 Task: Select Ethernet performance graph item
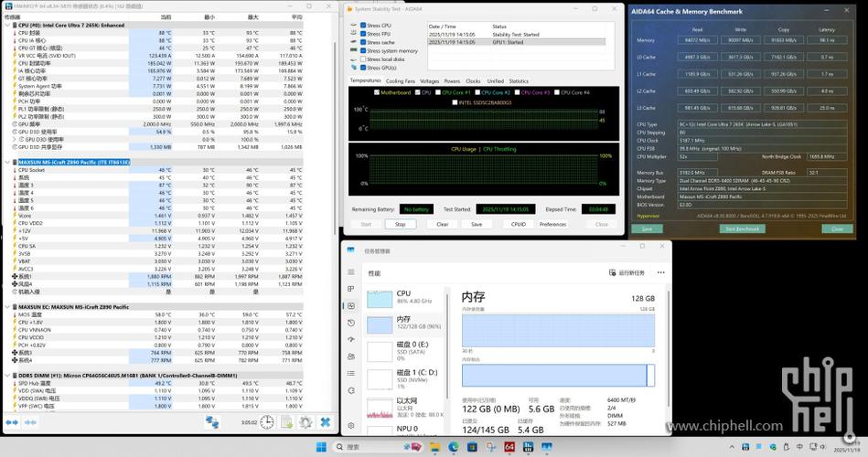click(x=404, y=408)
